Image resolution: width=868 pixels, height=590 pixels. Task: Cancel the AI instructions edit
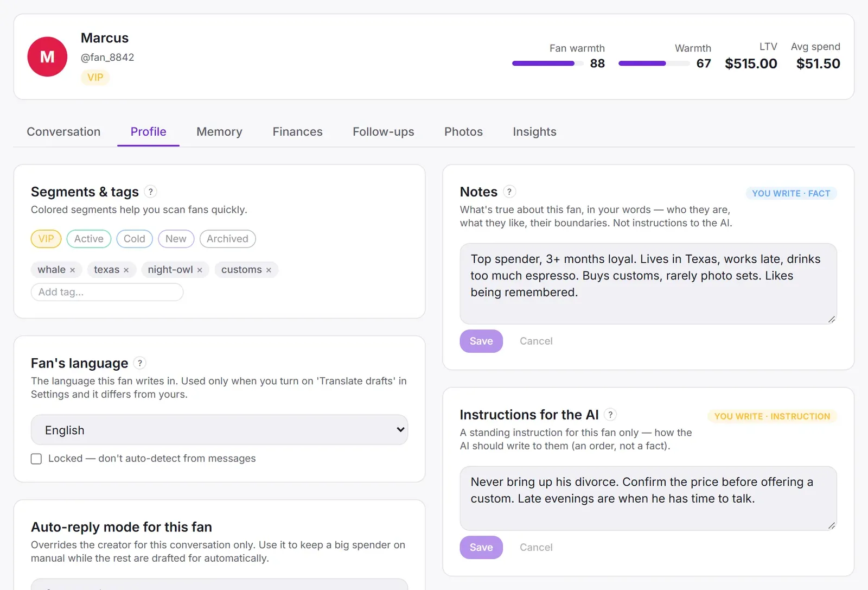[x=536, y=547]
